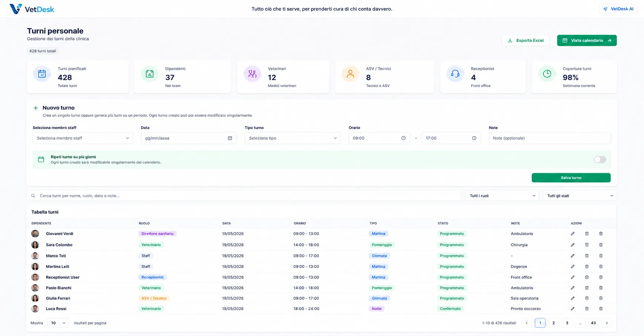The height and width of the screenshot is (336, 644).
Task: Click the clock icon in the 09:00 time field
Action: (x=403, y=138)
